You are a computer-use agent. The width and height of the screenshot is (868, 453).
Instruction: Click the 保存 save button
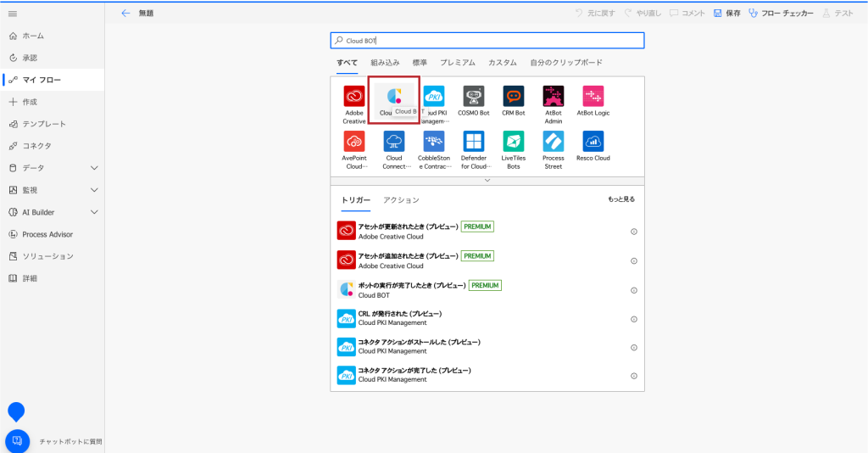pos(726,14)
